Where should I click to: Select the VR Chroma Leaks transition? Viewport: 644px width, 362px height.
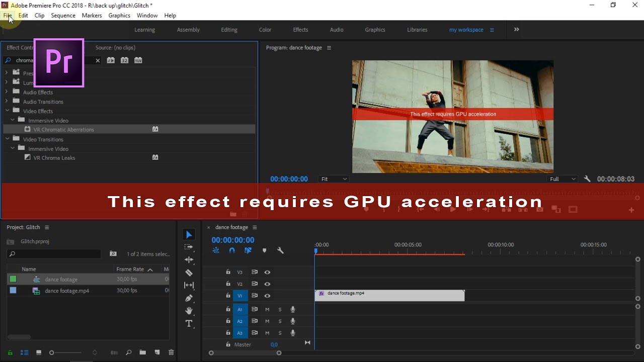tap(54, 158)
